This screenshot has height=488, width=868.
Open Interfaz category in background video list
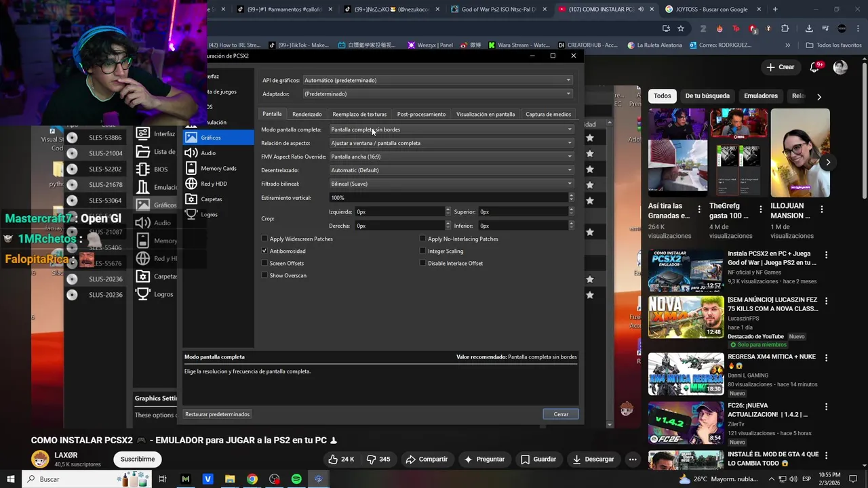(x=155, y=134)
